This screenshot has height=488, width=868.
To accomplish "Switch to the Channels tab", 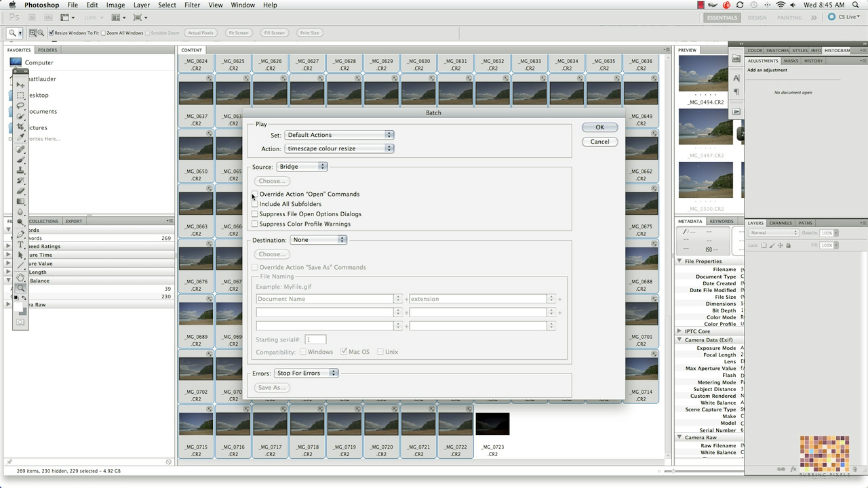I will (x=781, y=223).
